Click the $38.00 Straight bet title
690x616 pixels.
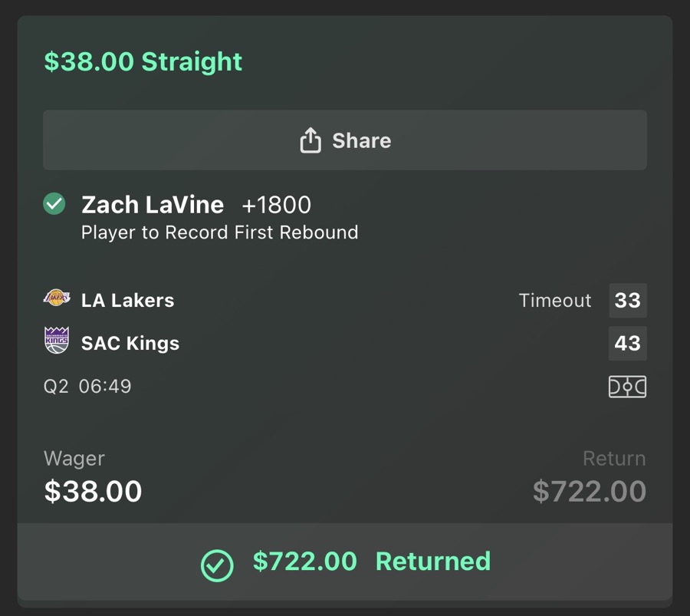142,61
